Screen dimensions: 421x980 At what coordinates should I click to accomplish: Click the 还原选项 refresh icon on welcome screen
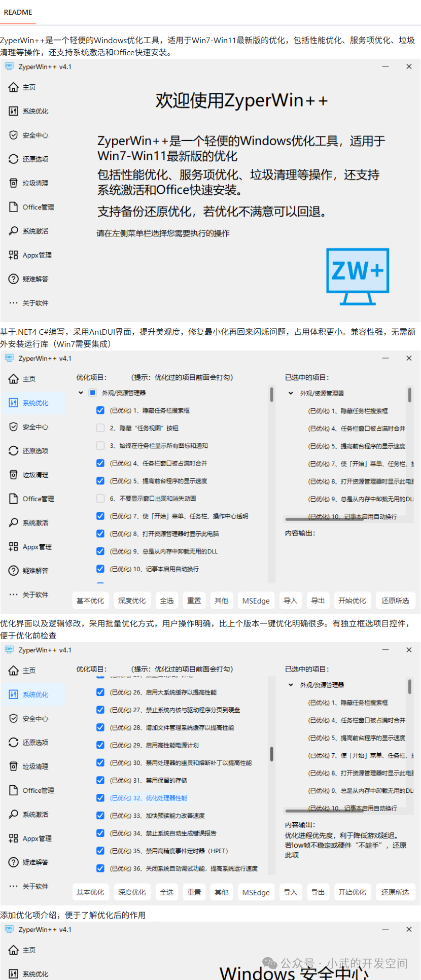point(13,159)
